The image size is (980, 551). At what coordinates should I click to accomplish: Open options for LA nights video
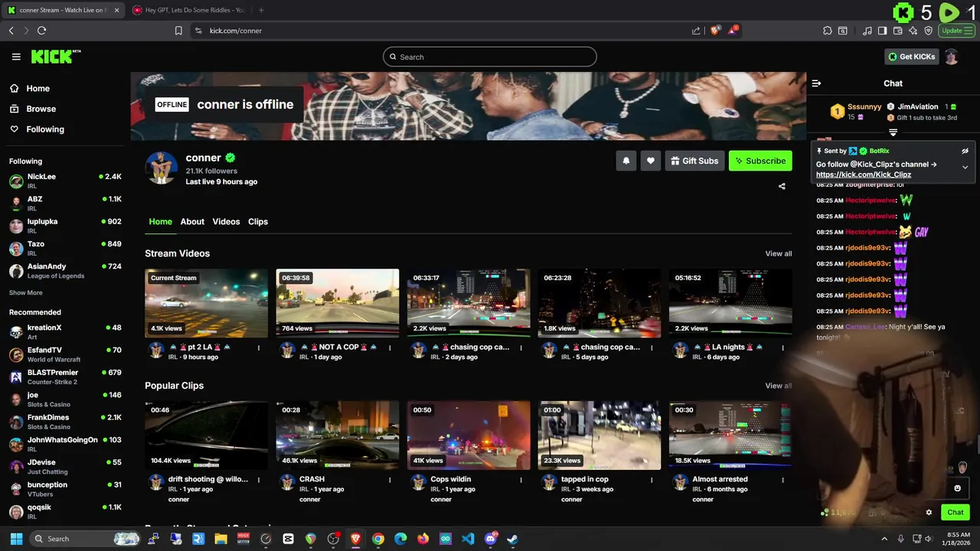pyautogui.click(x=782, y=347)
